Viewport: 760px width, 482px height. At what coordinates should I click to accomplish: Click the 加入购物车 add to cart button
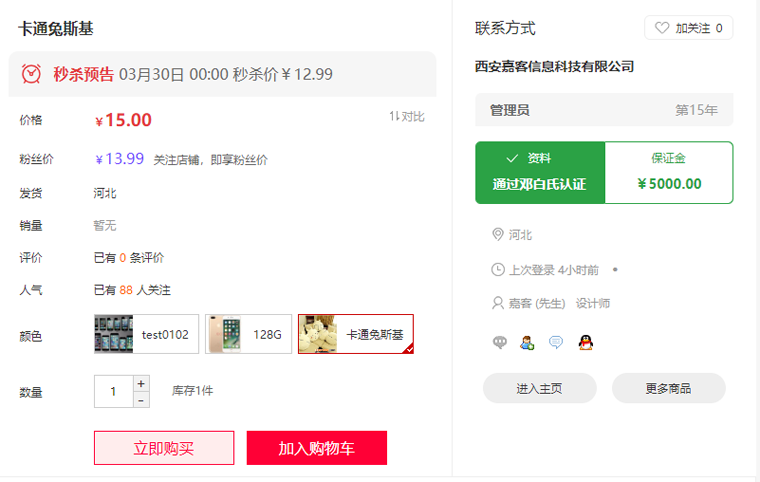(x=316, y=448)
